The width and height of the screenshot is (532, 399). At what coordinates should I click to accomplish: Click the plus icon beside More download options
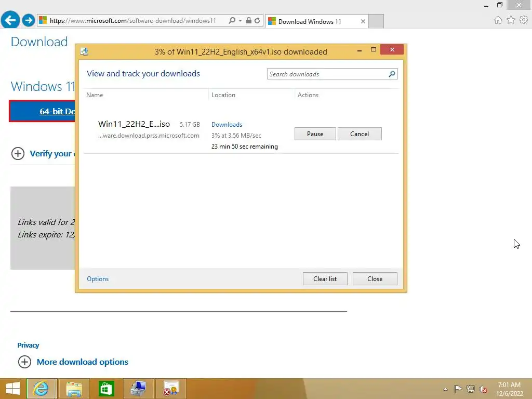point(24,362)
